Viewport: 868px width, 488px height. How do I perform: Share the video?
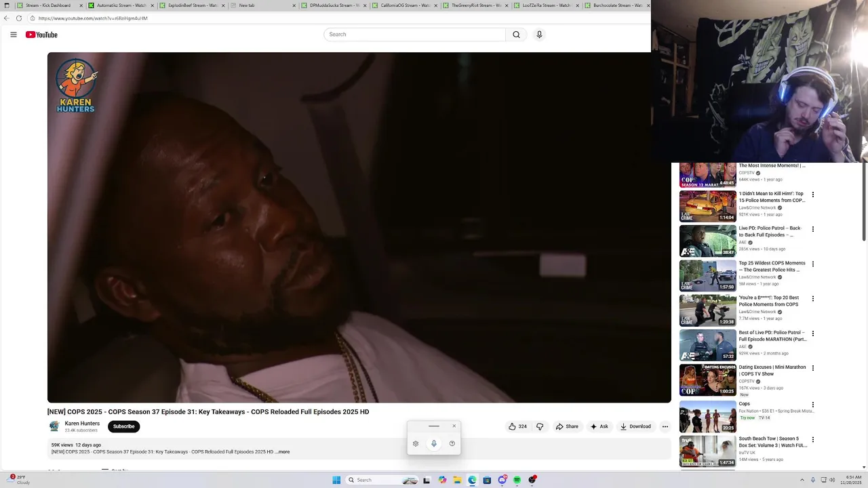[567, 426]
